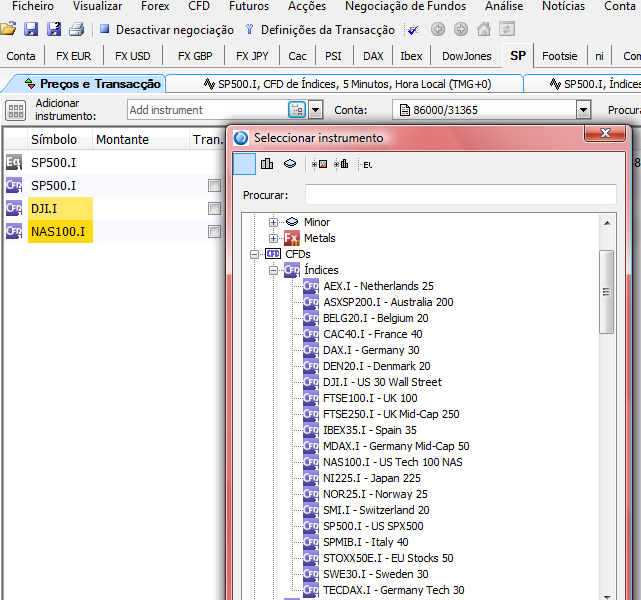Collapse the CFDs tree node
Viewport: 641px width, 600px height.
(x=254, y=254)
